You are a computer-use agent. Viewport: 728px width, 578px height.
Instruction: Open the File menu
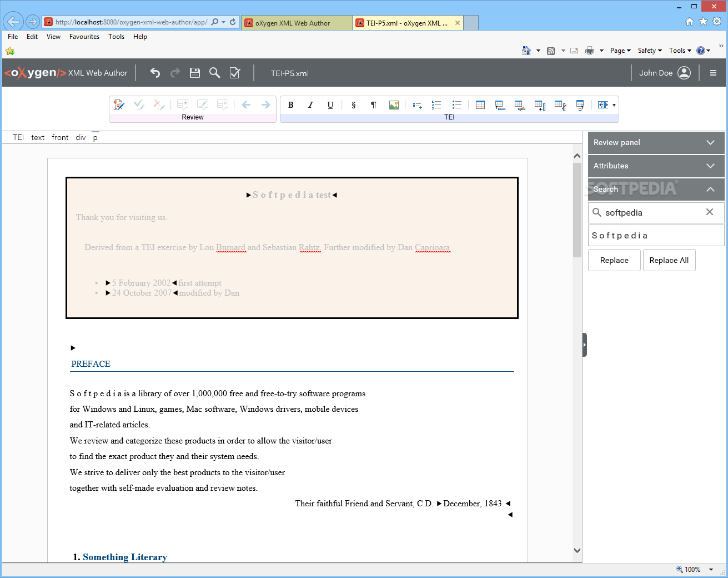point(13,37)
